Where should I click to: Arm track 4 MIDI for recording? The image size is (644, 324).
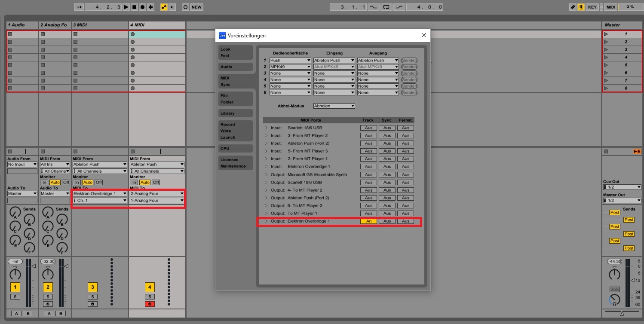point(150,304)
